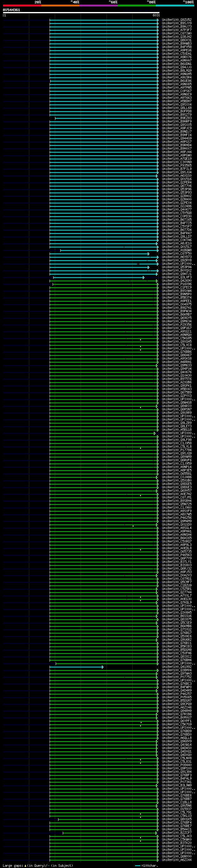Image resolution: width=197 pixels, height=868 pixels.
Task: Select hit label UniRef100_Q3LVF3
Action: (x=177, y=277)
